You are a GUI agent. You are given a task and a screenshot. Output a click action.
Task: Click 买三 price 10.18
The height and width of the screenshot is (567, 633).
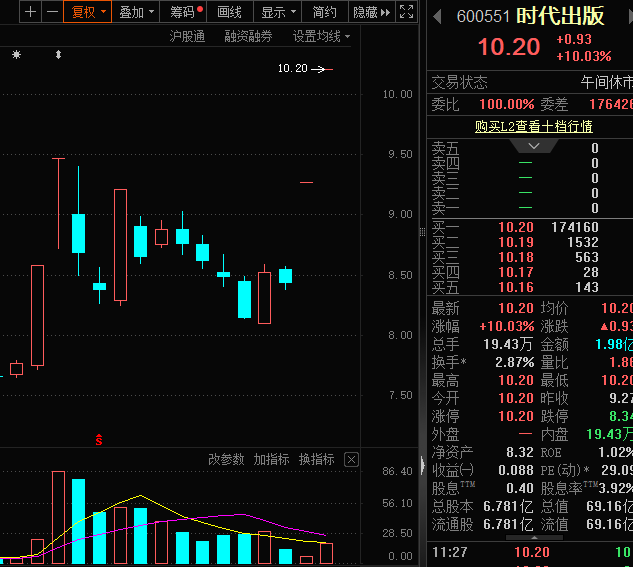(x=516, y=257)
